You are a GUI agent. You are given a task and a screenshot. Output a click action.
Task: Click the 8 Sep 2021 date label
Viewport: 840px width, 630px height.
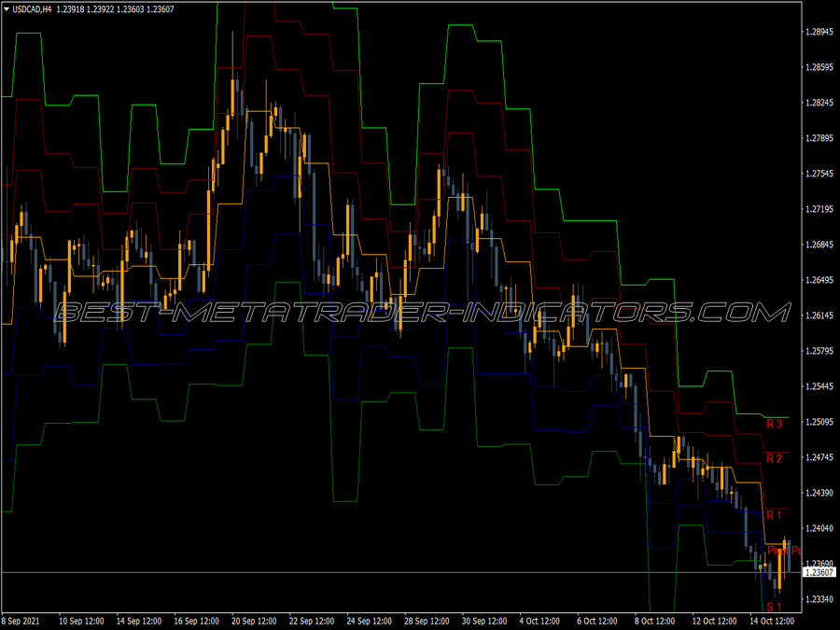[21, 621]
